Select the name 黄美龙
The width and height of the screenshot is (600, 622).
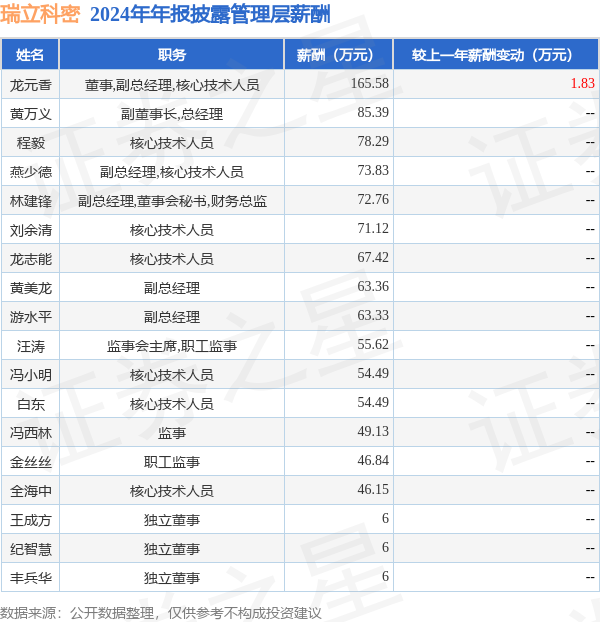click(31, 288)
